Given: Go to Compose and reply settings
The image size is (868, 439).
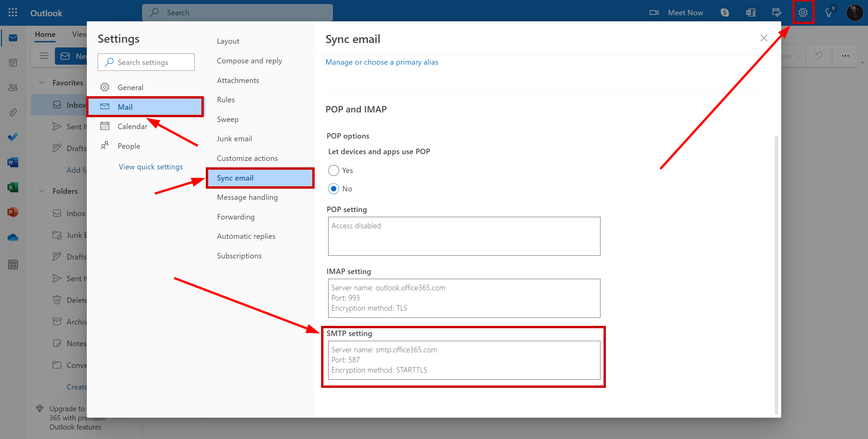Looking at the screenshot, I should pyautogui.click(x=250, y=61).
